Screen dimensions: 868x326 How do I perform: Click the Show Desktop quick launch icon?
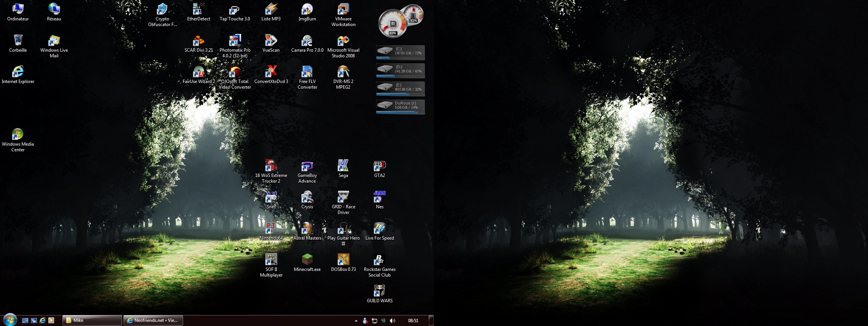(x=25, y=320)
